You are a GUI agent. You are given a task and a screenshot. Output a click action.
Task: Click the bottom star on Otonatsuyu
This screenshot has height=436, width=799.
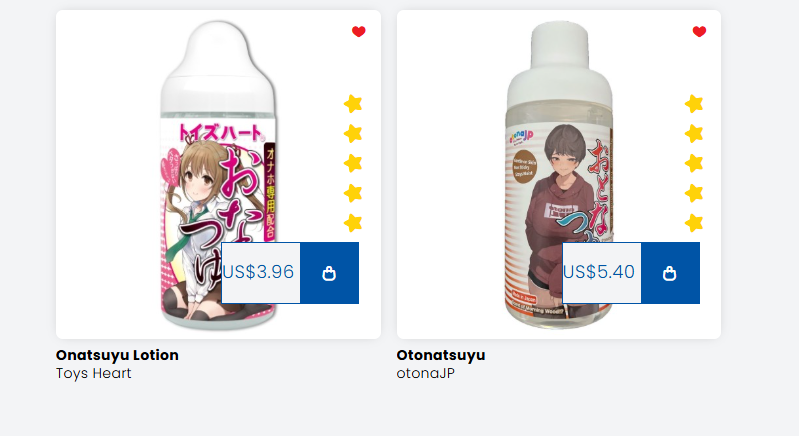pos(694,223)
